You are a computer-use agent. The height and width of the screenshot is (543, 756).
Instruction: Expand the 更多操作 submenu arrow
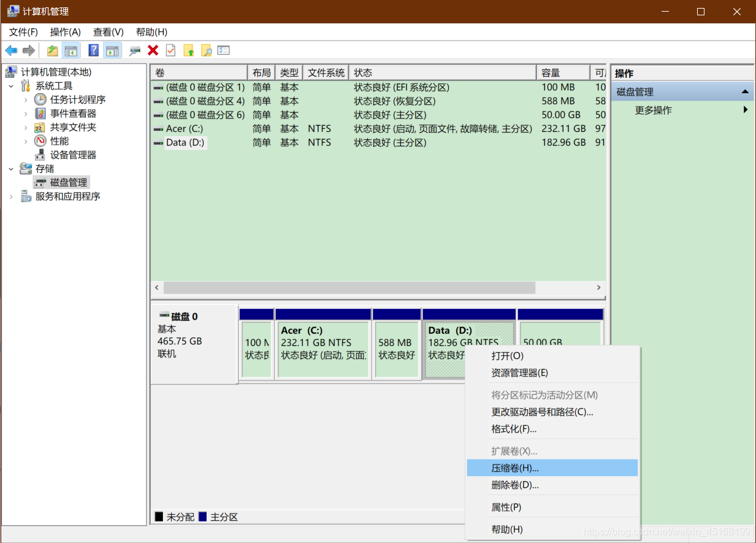pyautogui.click(x=746, y=110)
